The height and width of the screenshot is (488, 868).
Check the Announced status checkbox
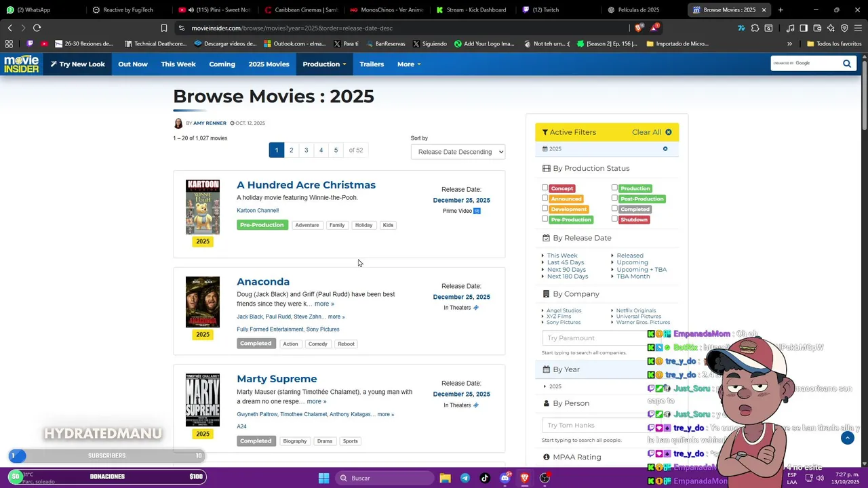545,198
